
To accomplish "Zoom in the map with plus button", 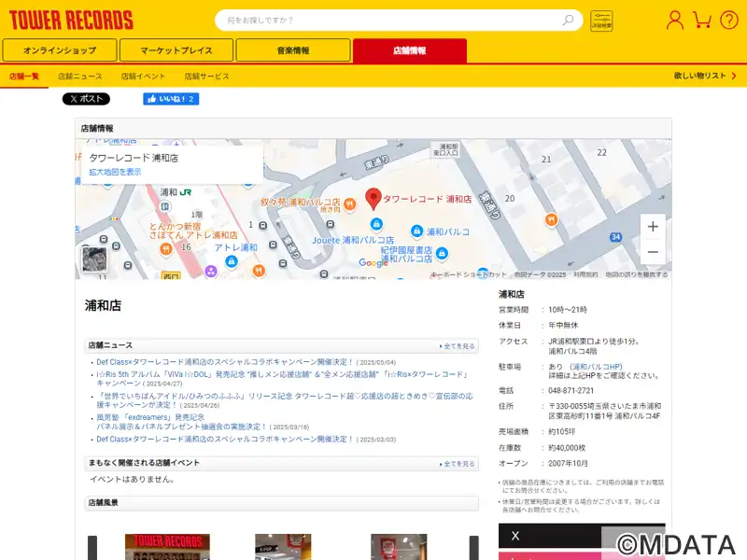I will tap(653, 227).
